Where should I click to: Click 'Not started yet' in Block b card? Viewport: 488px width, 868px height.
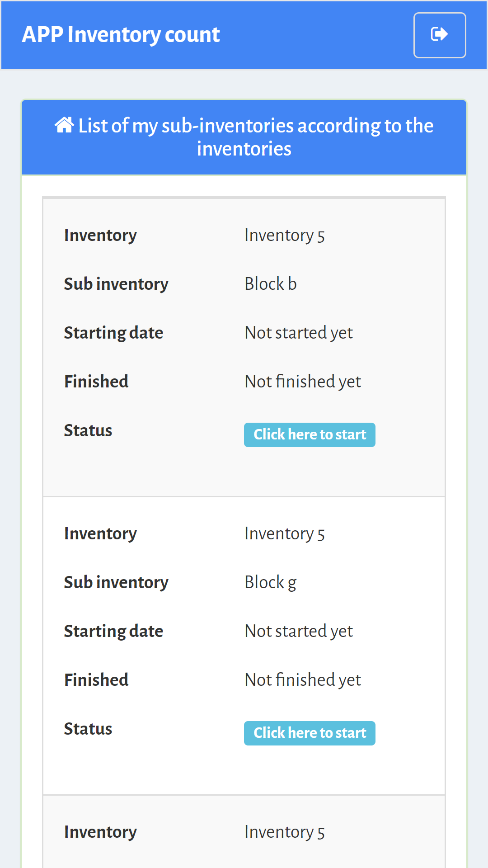click(x=299, y=333)
